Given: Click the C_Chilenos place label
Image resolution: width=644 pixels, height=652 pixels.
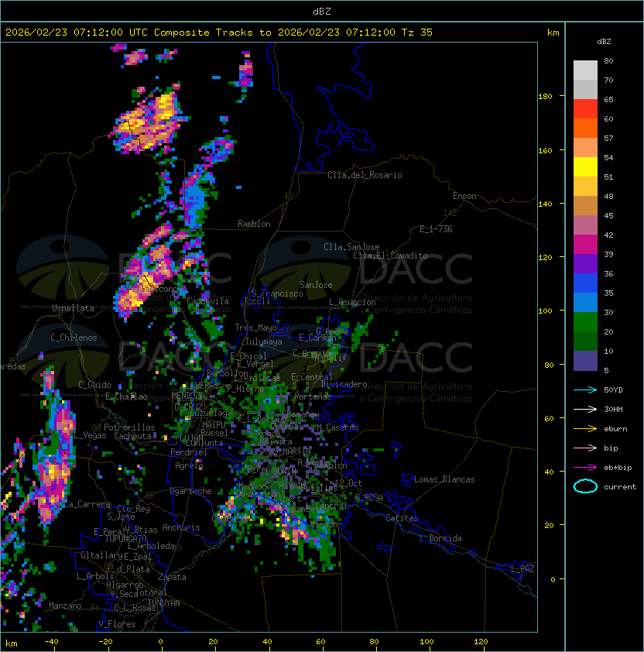Looking at the screenshot, I should point(74,338).
